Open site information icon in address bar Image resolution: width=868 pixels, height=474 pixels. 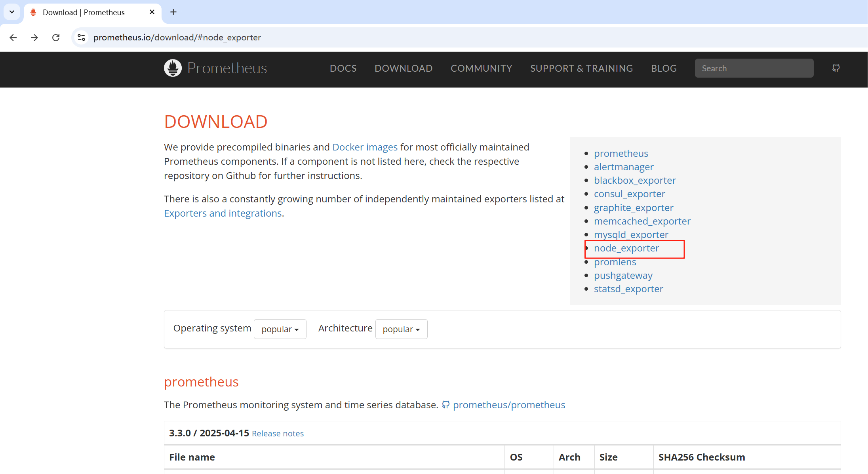(x=82, y=37)
